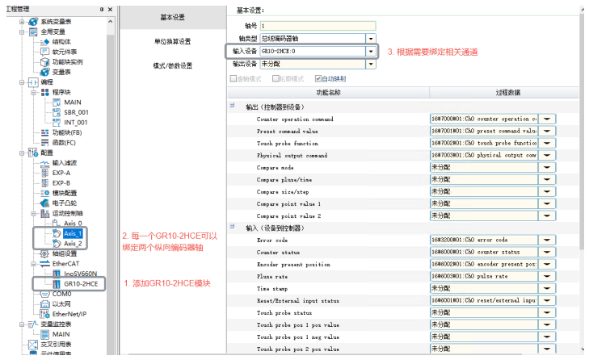
Task: Click the 以太网 network icon
Action: 44,304
